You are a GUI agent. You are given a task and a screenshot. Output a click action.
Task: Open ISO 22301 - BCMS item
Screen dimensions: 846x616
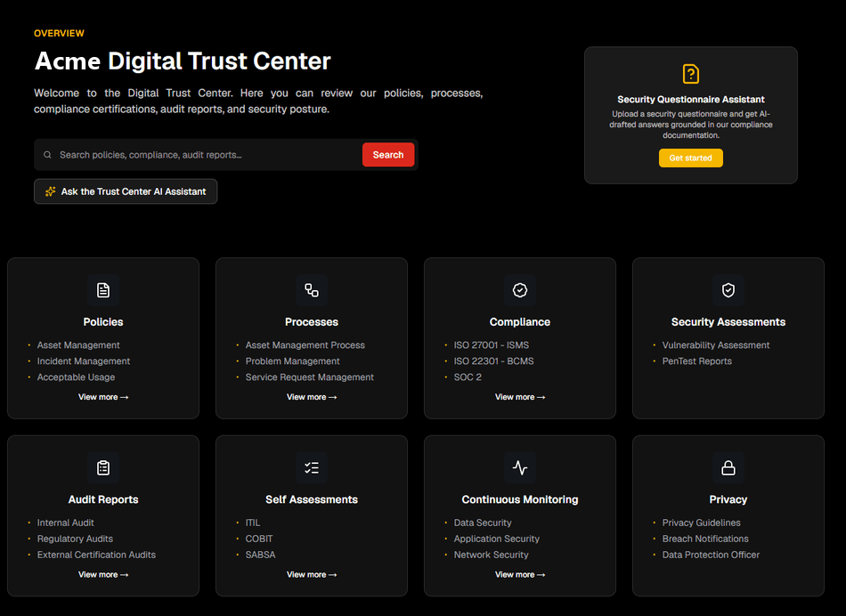pos(493,361)
